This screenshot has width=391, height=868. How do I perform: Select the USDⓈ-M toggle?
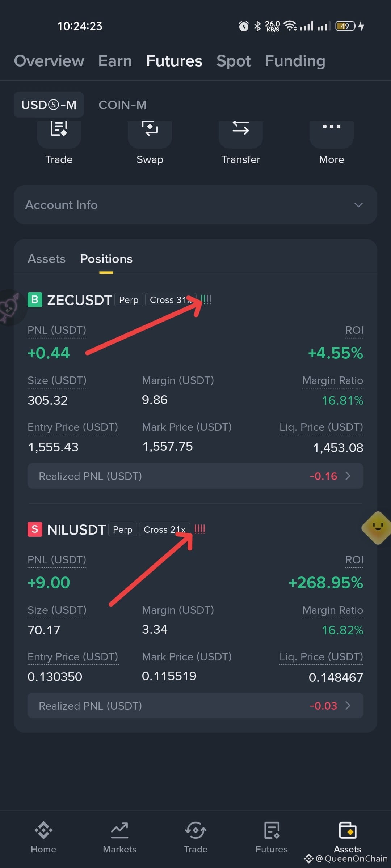[49, 105]
